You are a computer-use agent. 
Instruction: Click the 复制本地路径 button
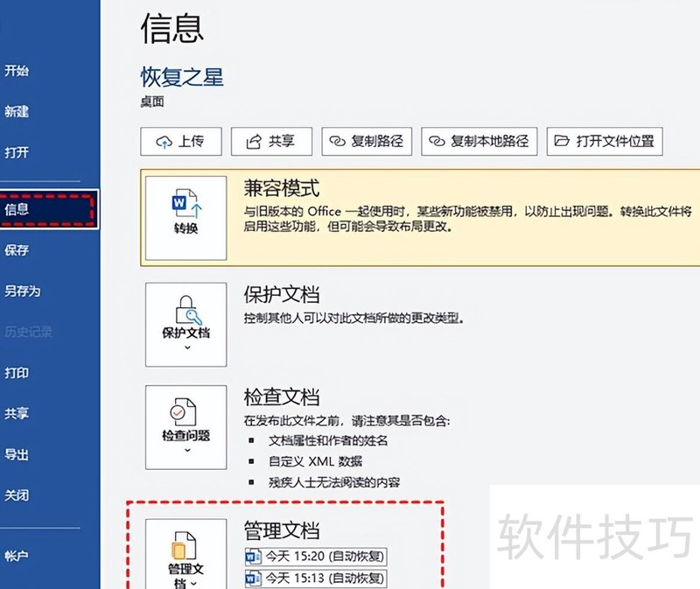480,141
